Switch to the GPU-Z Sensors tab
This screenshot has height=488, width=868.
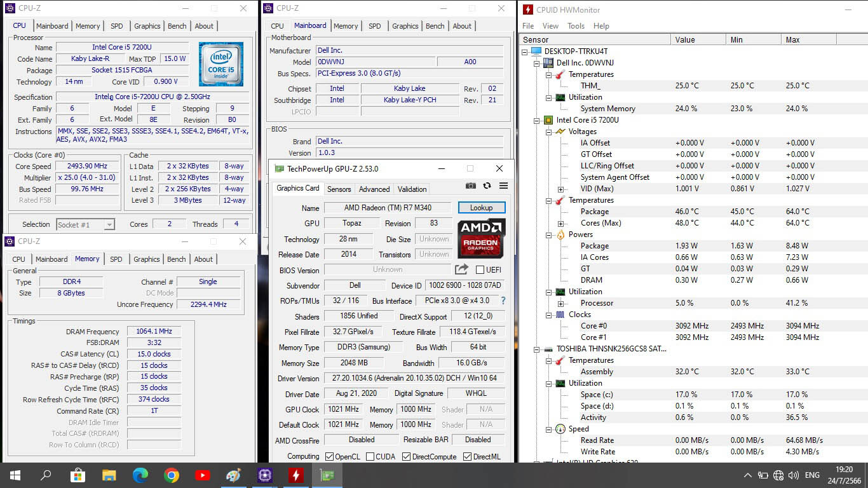(339, 189)
